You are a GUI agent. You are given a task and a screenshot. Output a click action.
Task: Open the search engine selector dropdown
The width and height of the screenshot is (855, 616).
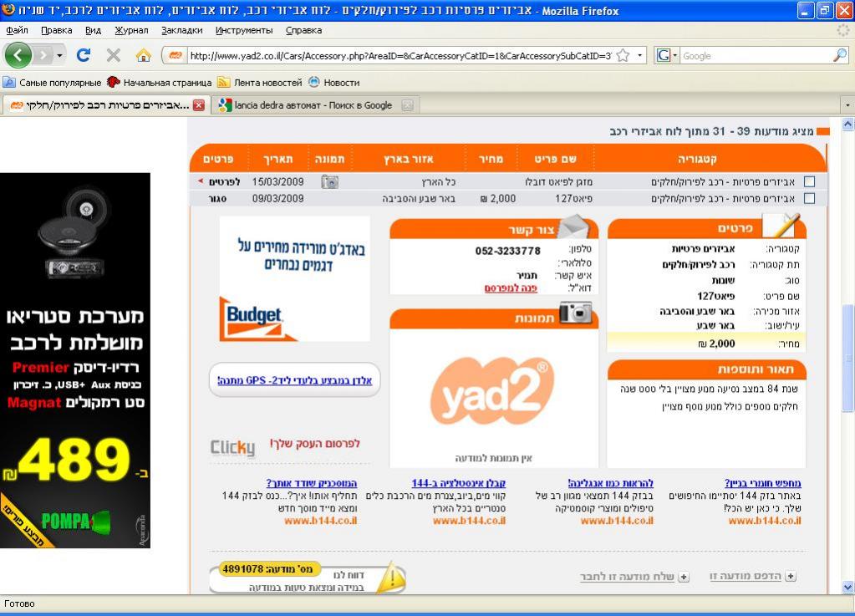667,56
